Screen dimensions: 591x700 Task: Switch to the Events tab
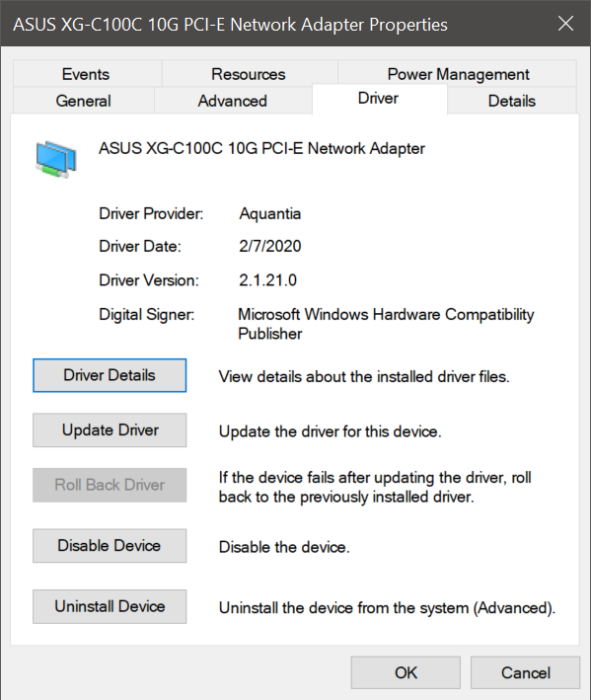pos(86,74)
